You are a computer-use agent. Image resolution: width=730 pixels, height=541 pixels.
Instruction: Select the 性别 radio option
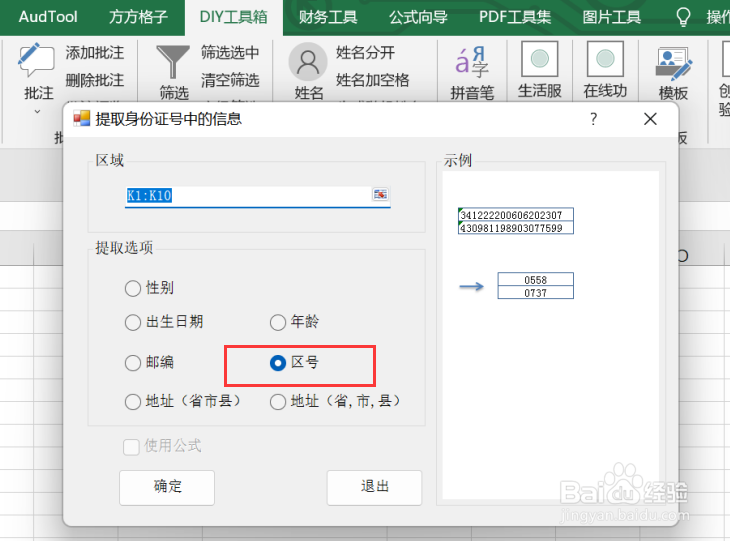pyautogui.click(x=133, y=288)
